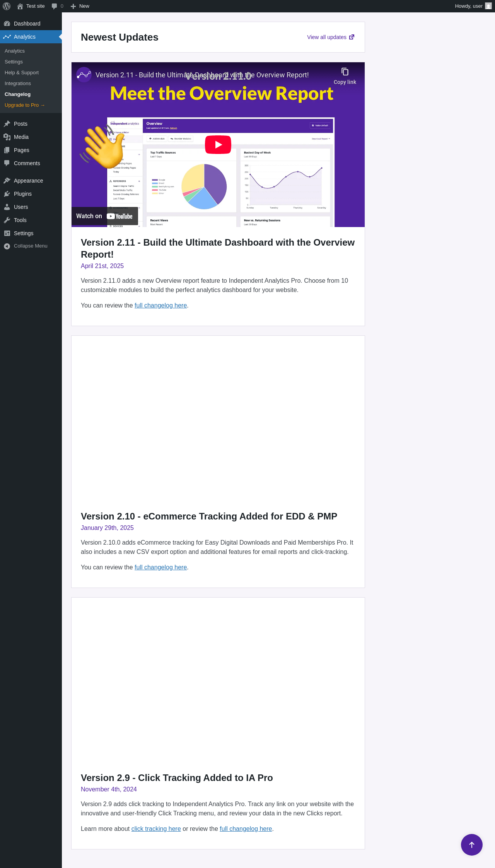Viewport: 495px width, 868px height.
Task: Open Posts menu
Action: [x=31, y=124]
